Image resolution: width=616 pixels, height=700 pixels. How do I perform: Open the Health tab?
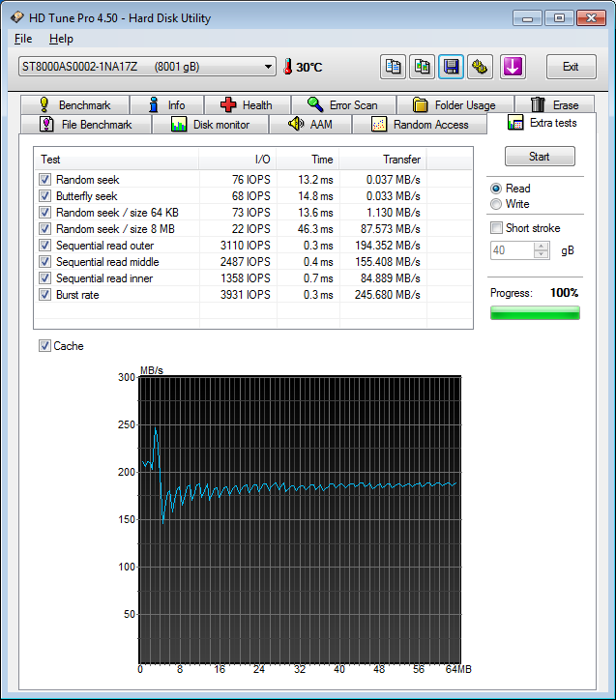[248, 105]
